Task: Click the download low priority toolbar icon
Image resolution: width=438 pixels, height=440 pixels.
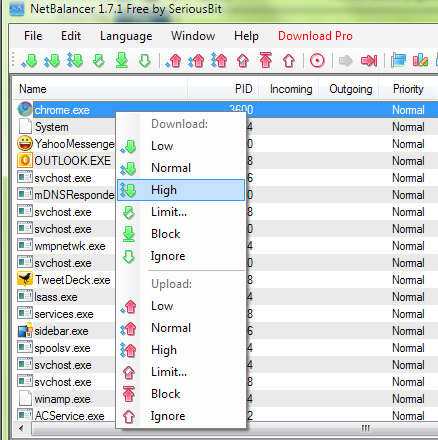Action: point(29,61)
